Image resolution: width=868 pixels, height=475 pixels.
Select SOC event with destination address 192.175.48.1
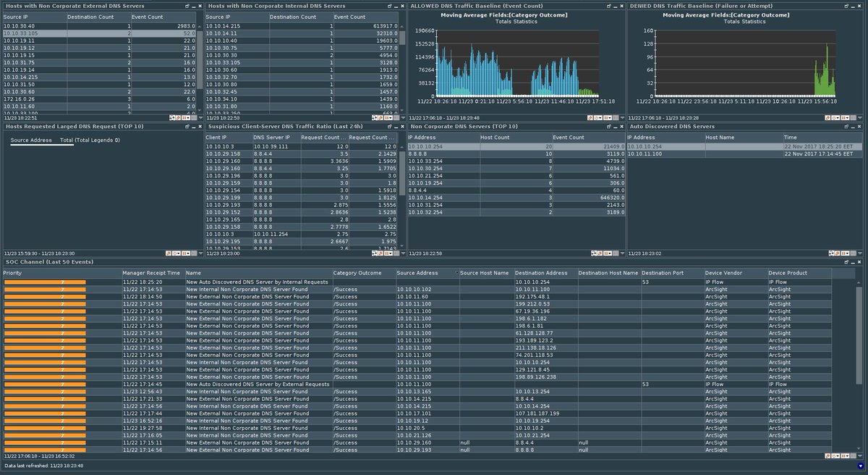click(x=417, y=296)
